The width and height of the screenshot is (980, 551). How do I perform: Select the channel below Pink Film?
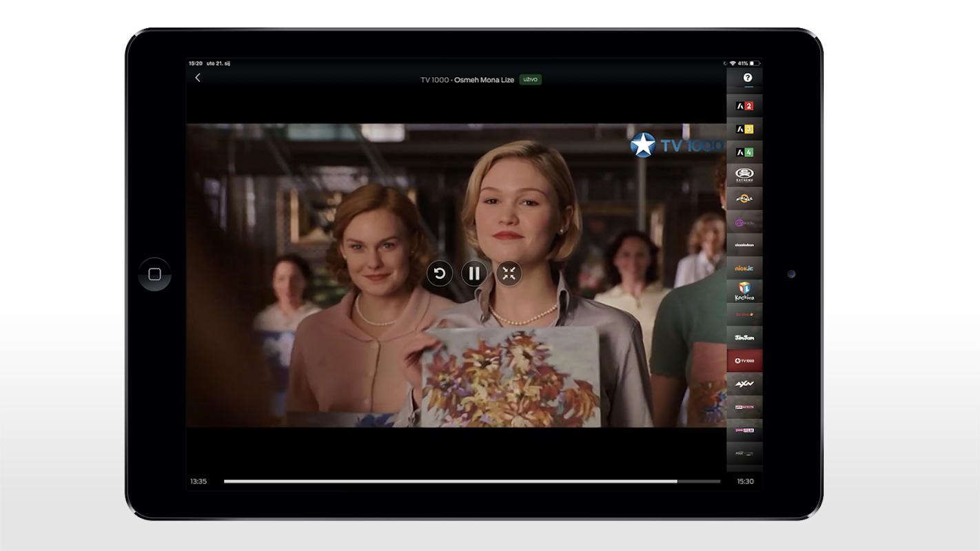pos(744,453)
